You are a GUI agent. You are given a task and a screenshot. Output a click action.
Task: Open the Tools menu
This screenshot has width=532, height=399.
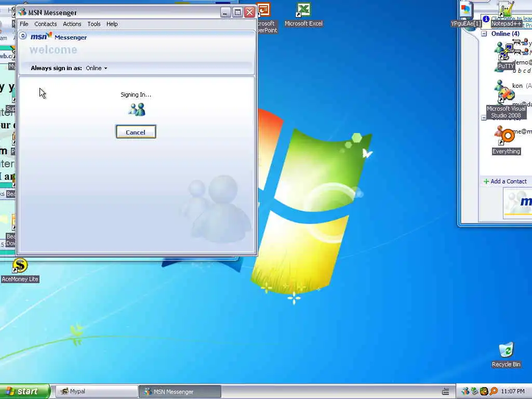94,24
